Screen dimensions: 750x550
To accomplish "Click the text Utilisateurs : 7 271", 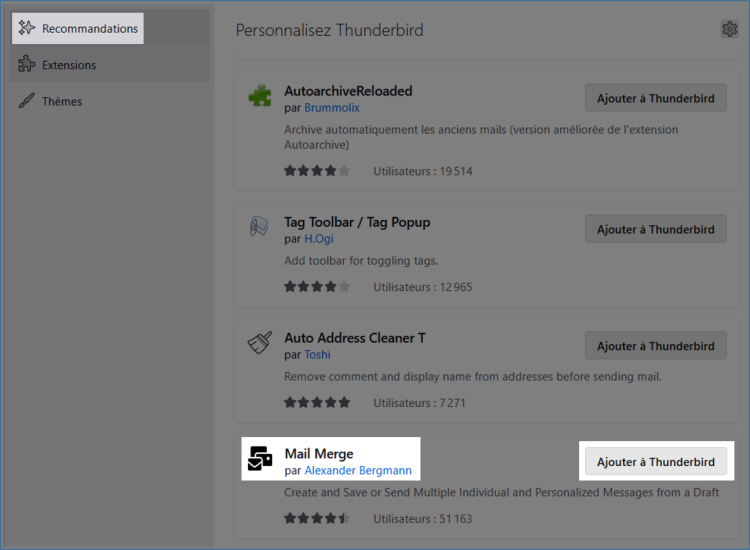I will [419, 403].
